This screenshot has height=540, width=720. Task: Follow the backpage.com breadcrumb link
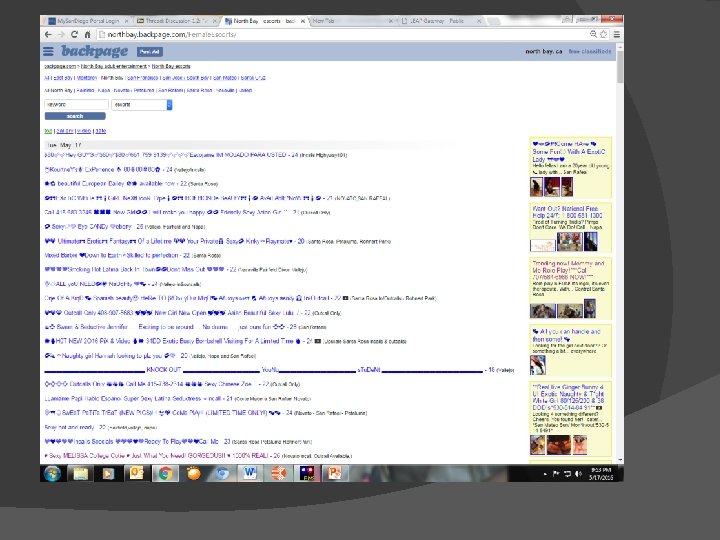pyautogui.click(x=60, y=66)
